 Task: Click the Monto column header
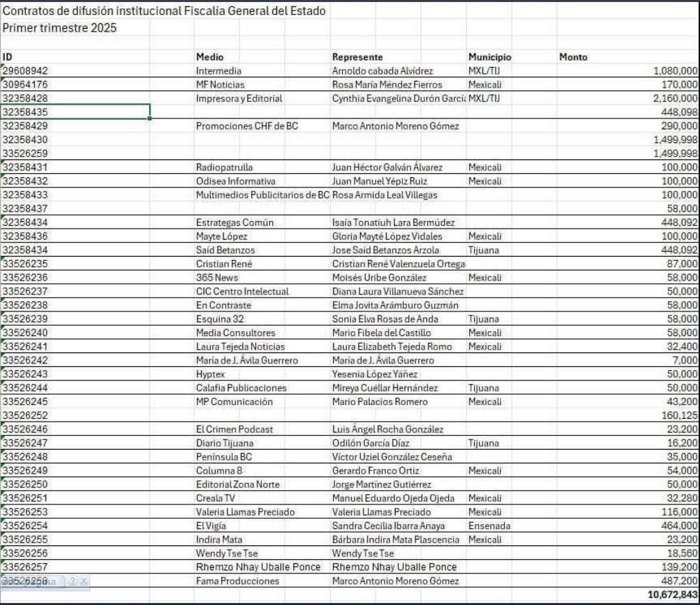tap(573, 57)
